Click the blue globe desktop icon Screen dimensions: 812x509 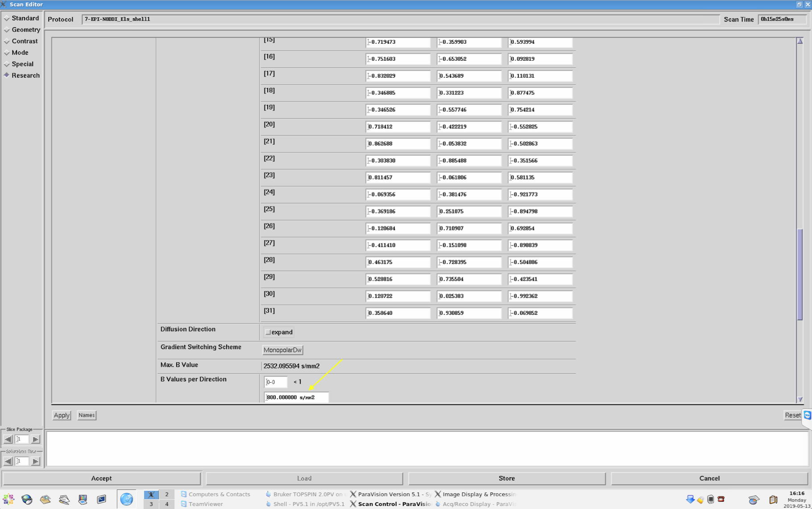(x=127, y=499)
